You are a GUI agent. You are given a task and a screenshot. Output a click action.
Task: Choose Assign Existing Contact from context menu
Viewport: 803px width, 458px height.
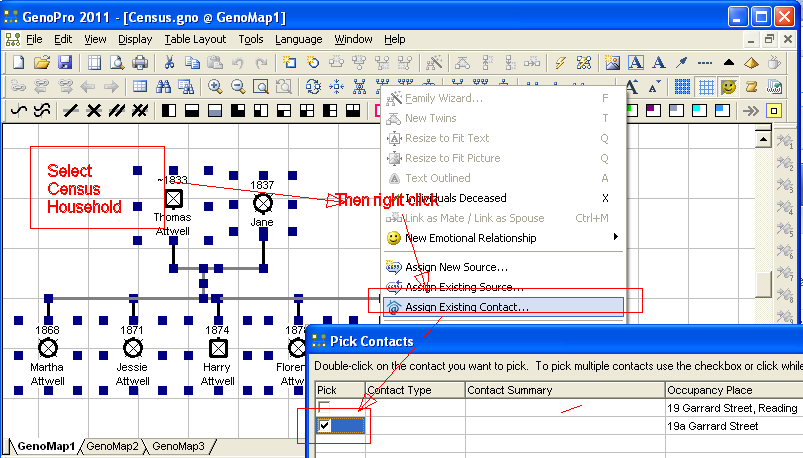click(x=503, y=307)
